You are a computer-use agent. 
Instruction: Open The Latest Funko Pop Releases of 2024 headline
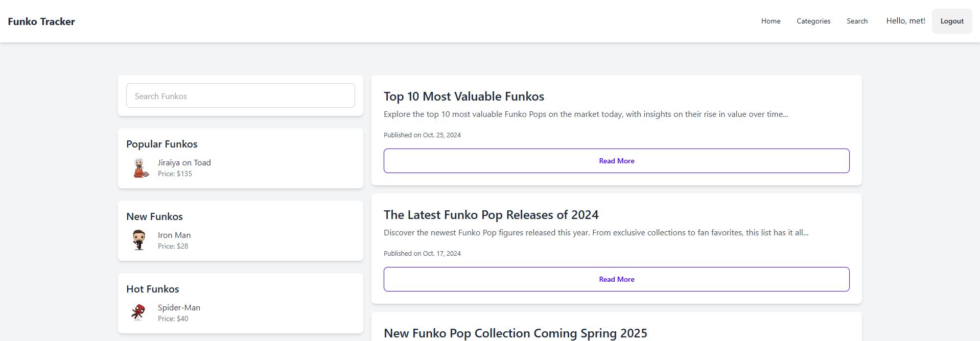click(491, 215)
